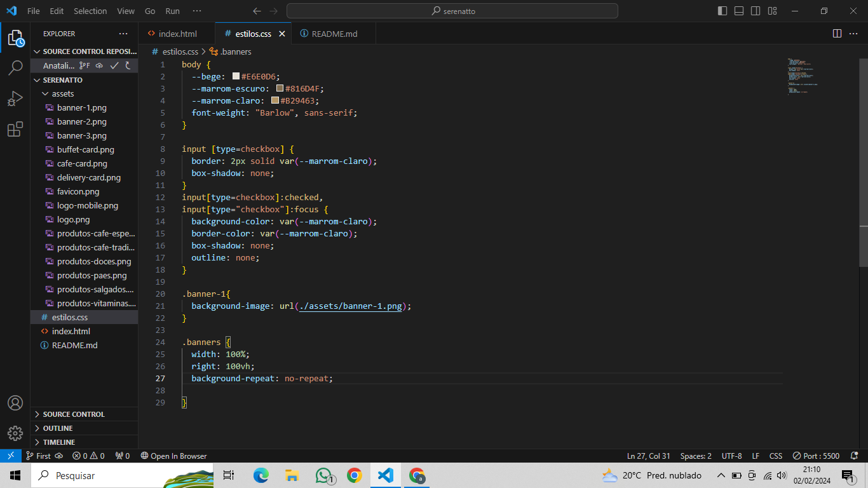Open the View menu
Image resolution: width=868 pixels, height=488 pixels.
click(126, 11)
